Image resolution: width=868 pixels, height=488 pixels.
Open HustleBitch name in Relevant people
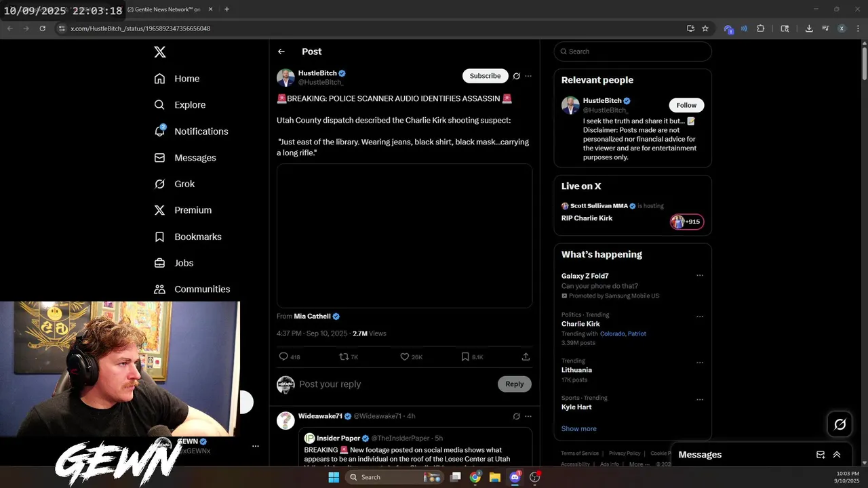coord(601,101)
